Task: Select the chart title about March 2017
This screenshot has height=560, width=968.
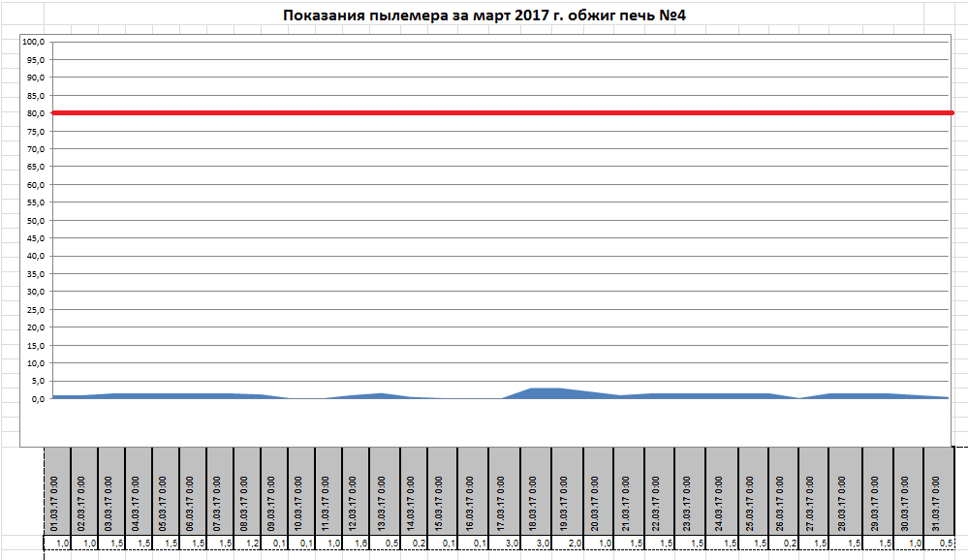Action: tap(484, 16)
